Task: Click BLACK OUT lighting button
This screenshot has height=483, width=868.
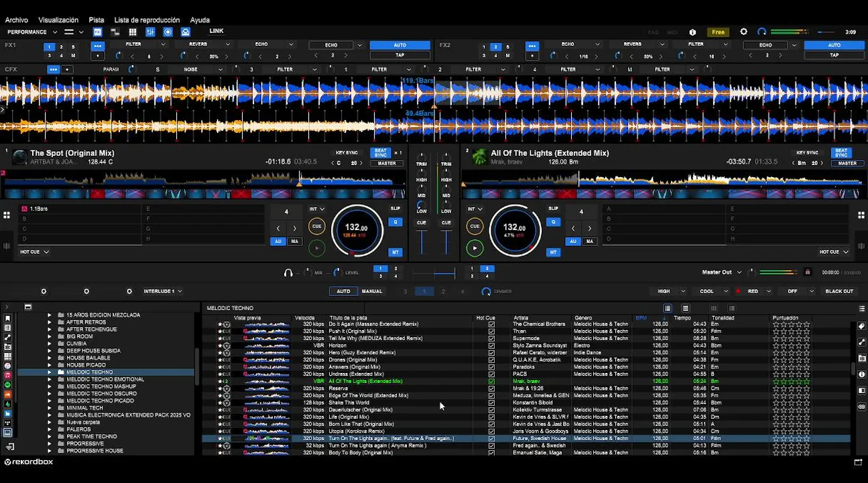Action: point(839,291)
